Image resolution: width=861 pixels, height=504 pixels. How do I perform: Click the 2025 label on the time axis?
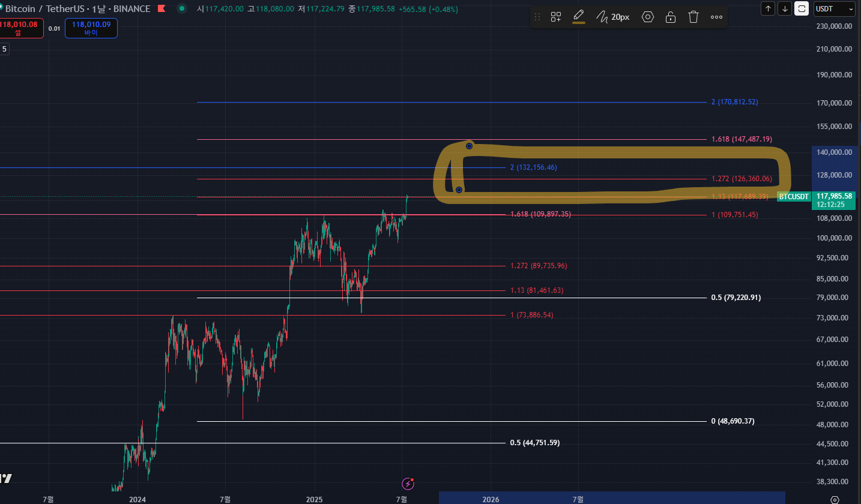[314, 499]
